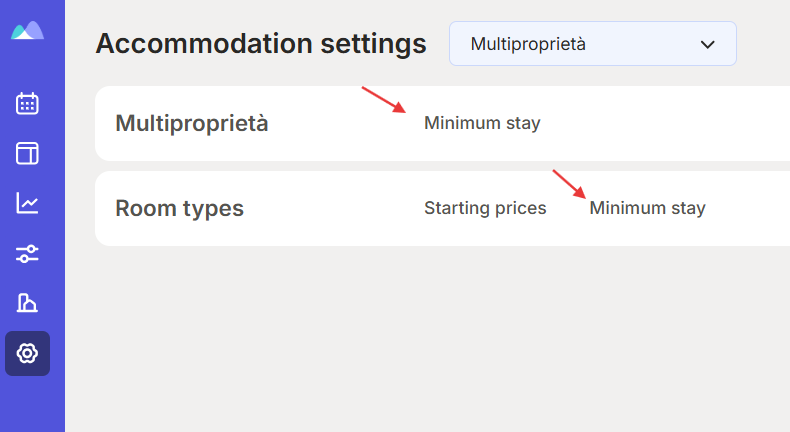The width and height of the screenshot is (790, 432).
Task: Open the line chart analytics icon
Action: [x=27, y=203]
